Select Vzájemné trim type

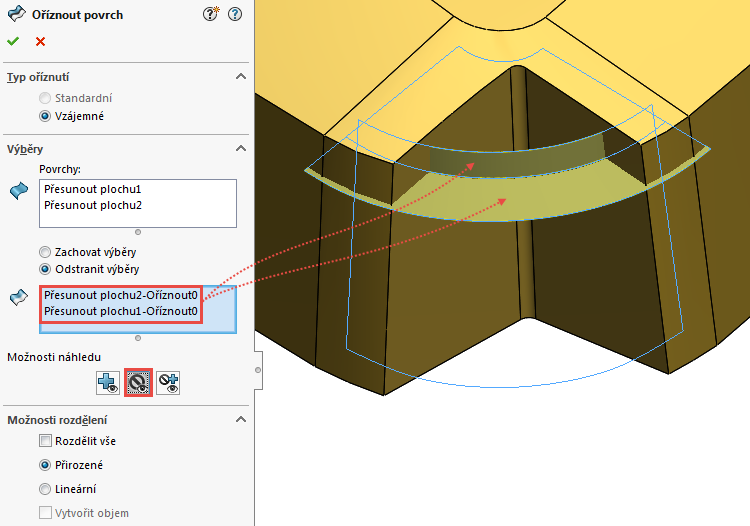click(x=45, y=116)
